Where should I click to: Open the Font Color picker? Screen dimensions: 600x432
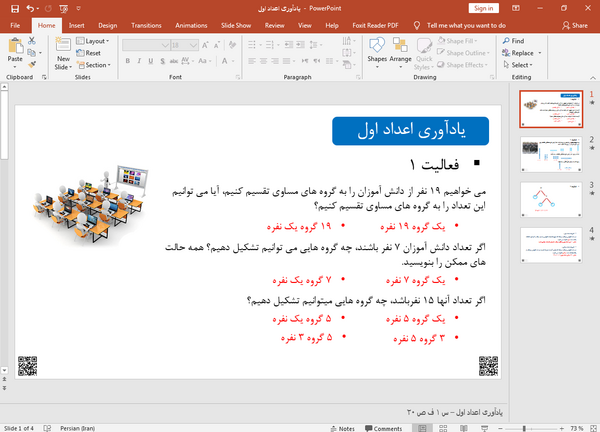225,61
